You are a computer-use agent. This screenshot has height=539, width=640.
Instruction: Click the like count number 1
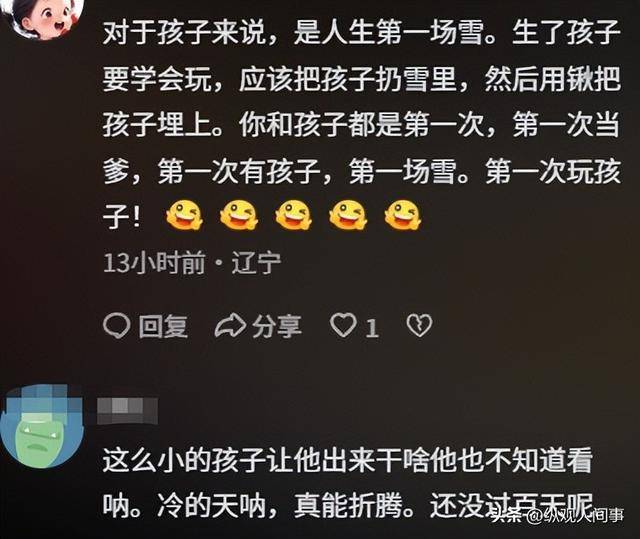(x=371, y=328)
